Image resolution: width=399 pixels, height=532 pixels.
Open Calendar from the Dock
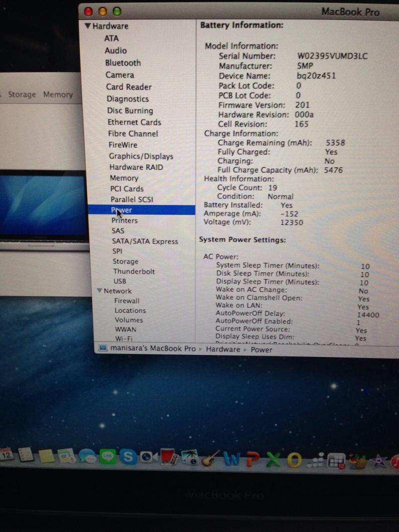6,455
